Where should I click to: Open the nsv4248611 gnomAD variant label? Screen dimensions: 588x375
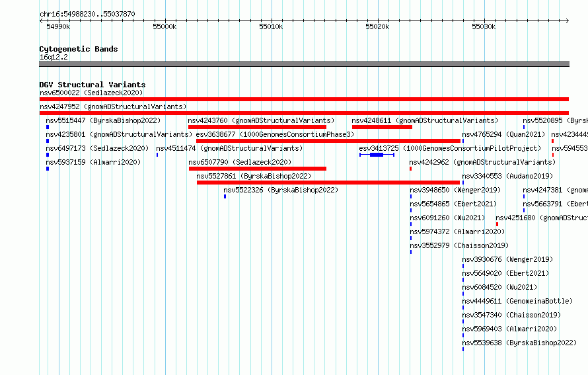[425, 120]
